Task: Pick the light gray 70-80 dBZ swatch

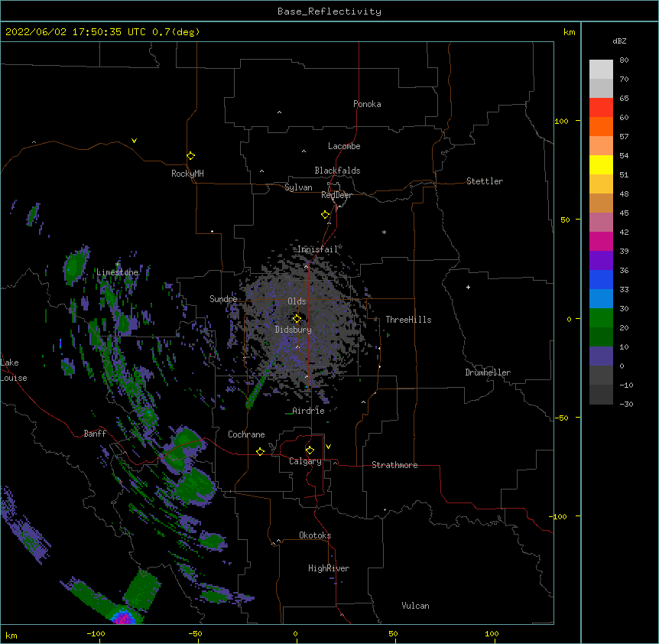Action: [x=601, y=70]
